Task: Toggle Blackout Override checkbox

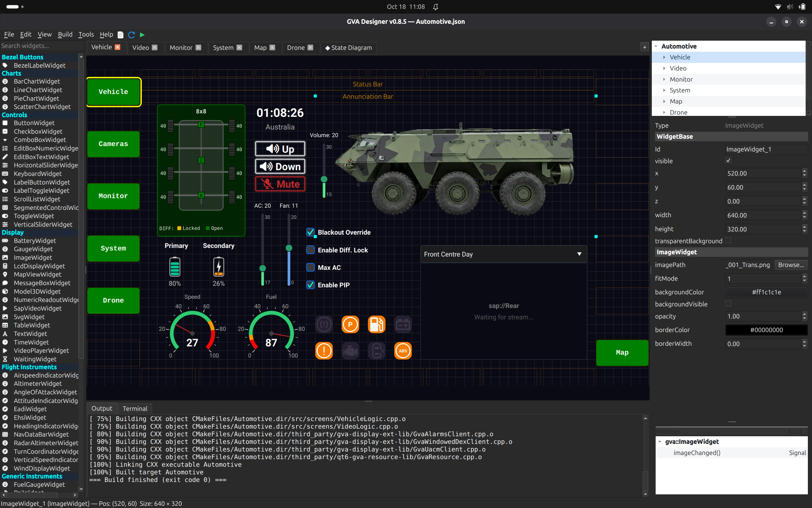Action: [x=311, y=232]
